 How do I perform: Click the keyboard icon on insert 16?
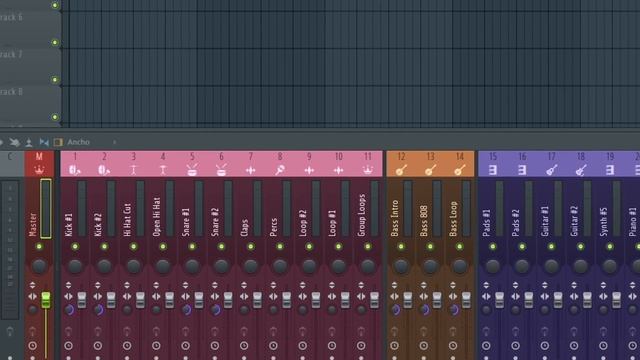click(522, 170)
